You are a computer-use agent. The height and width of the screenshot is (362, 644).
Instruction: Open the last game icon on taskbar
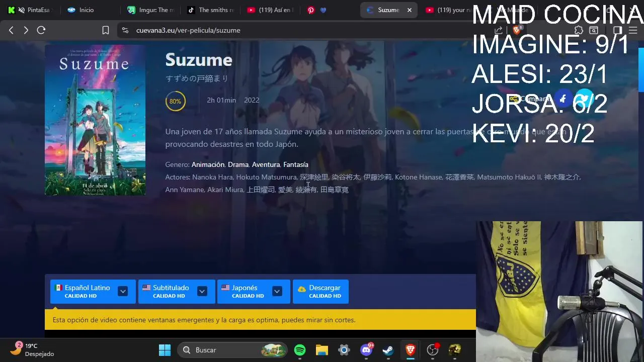coord(455,350)
